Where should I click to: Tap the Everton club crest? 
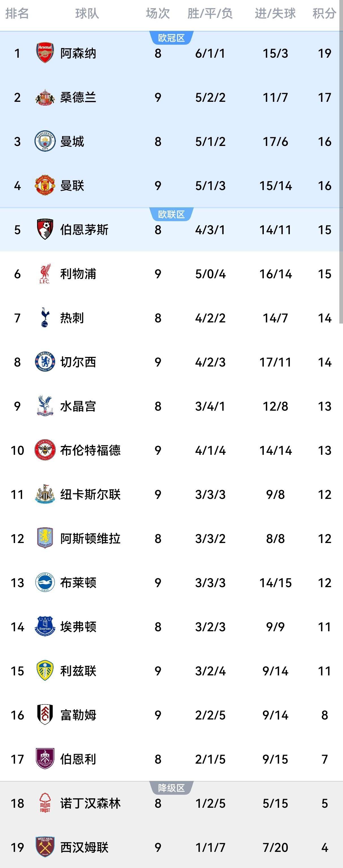coord(45,626)
